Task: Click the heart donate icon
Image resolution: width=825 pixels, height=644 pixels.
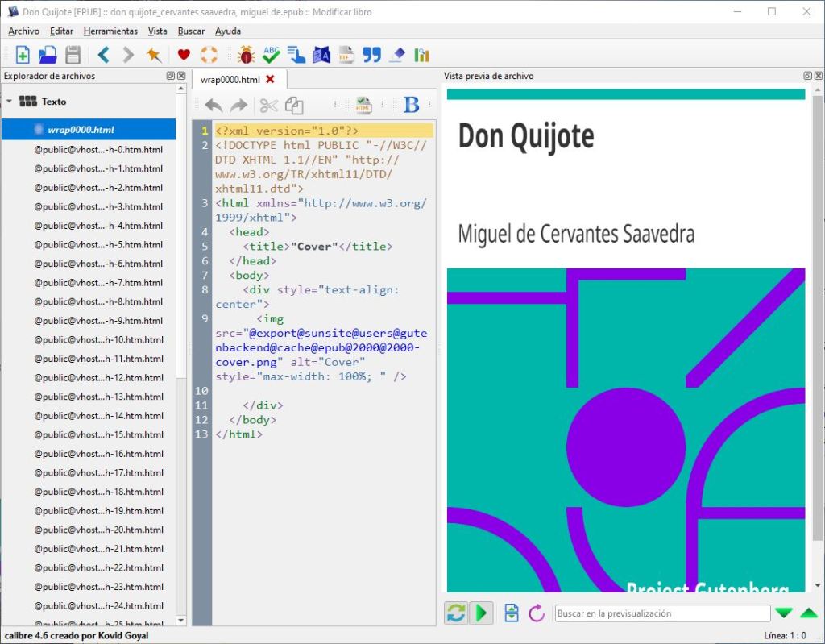Action: click(184, 55)
